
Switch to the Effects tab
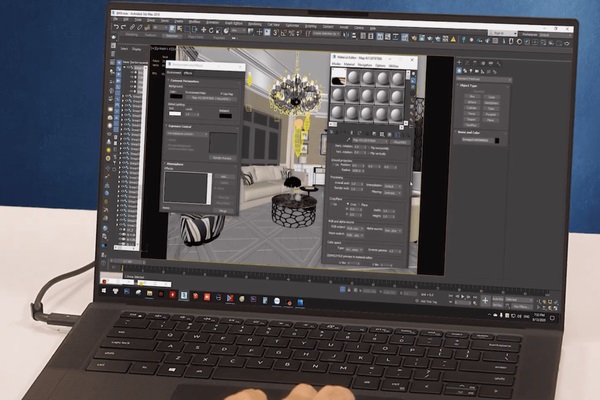pos(188,73)
